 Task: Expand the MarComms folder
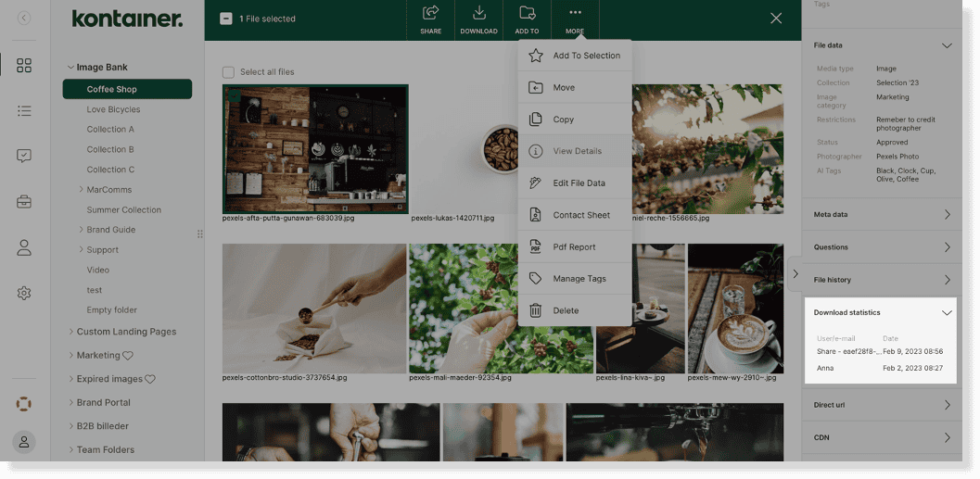(82, 189)
